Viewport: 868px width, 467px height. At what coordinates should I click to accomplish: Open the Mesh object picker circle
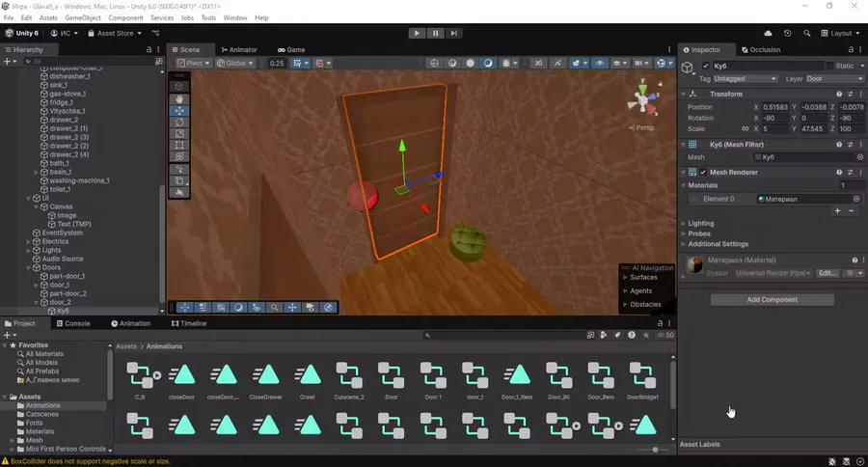860,157
